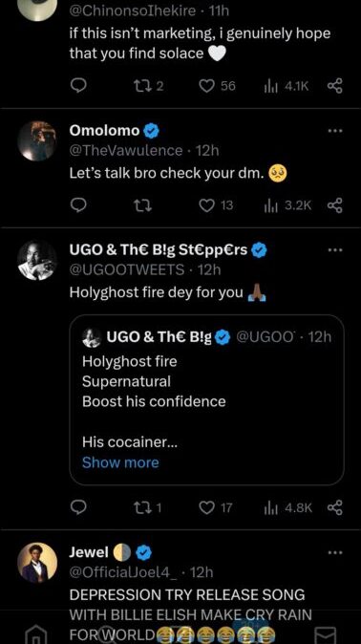Image resolution: width=361 pixels, height=644 pixels.
Task: Share Omolomo's tweet
Action: coord(334,205)
